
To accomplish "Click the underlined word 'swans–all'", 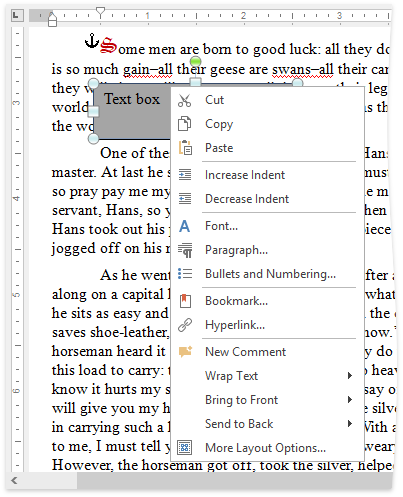I will click(x=303, y=70).
